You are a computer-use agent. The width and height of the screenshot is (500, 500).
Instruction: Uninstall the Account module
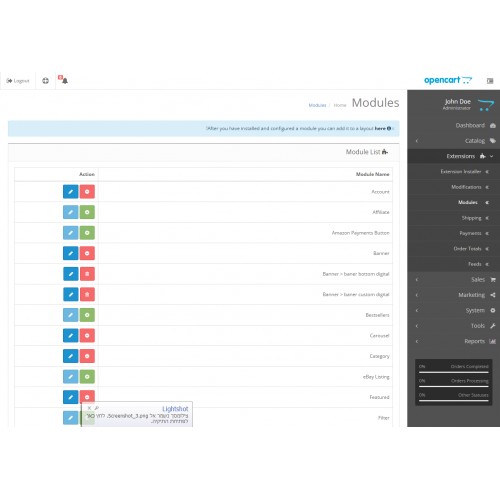click(x=87, y=192)
